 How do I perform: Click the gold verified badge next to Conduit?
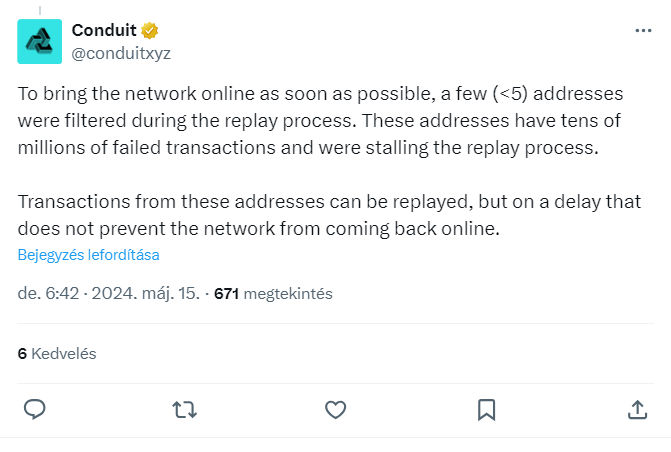pyautogui.click(x=149, y=30)
